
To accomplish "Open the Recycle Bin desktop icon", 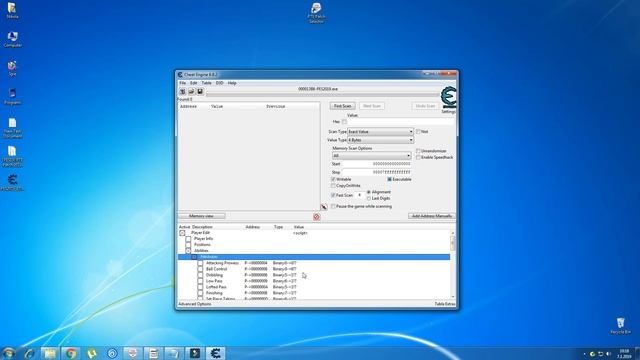I will click(x=620, y=326).
